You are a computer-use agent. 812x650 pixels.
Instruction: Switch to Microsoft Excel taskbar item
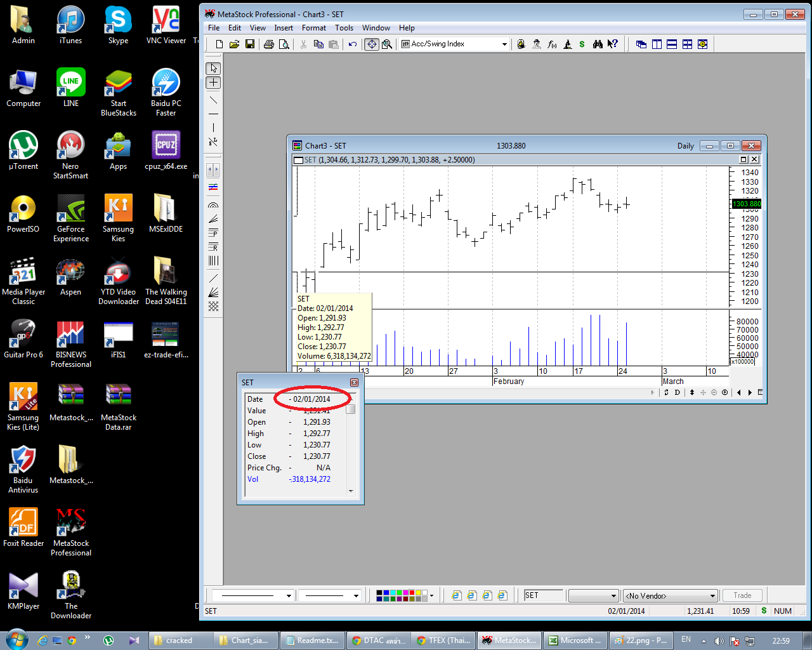click(x=576, y=640)
